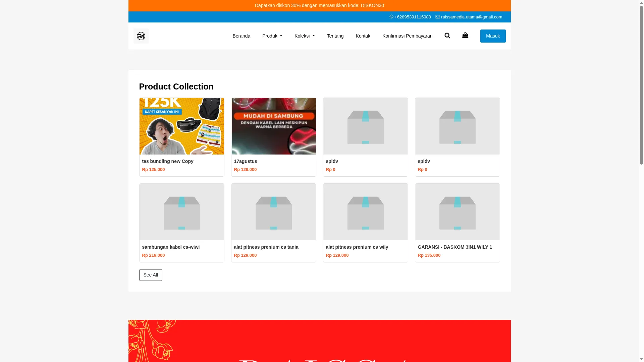Click product title tas bundling new Copy
644x362 pixels.
pos(168,161)
